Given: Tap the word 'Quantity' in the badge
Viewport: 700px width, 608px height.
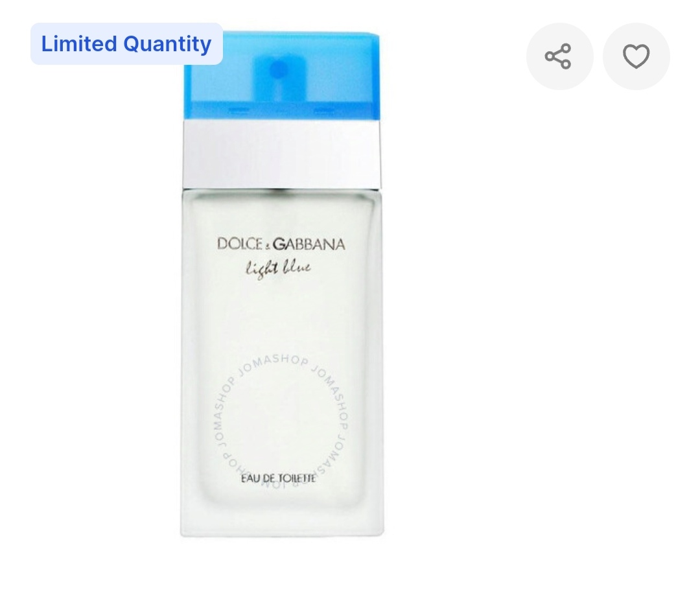Looking at the screenshot, I should pos(167,45).
